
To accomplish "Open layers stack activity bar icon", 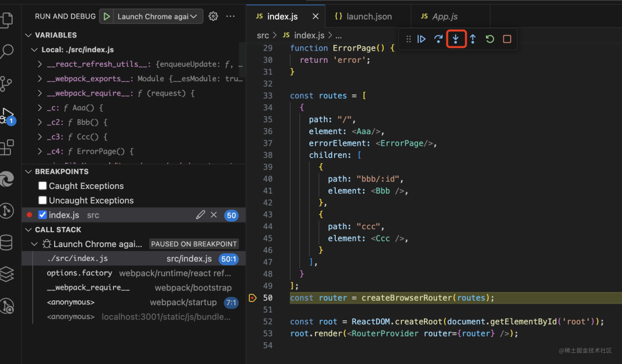I will point(7,274).
